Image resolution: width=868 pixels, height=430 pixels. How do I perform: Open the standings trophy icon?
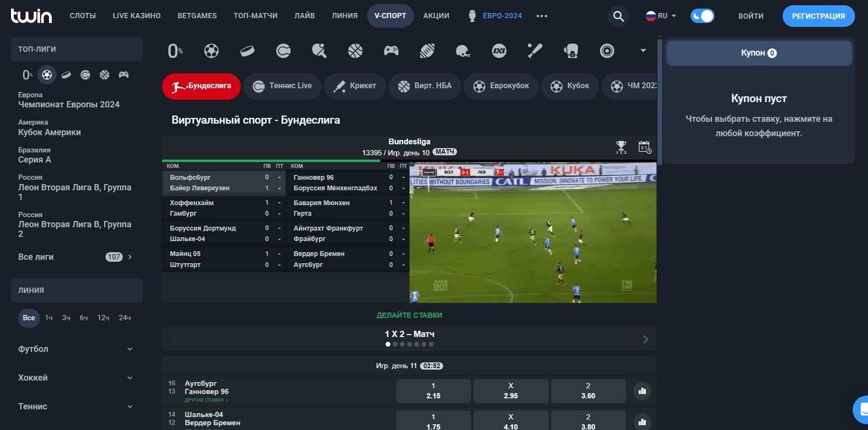coord(621,147)
